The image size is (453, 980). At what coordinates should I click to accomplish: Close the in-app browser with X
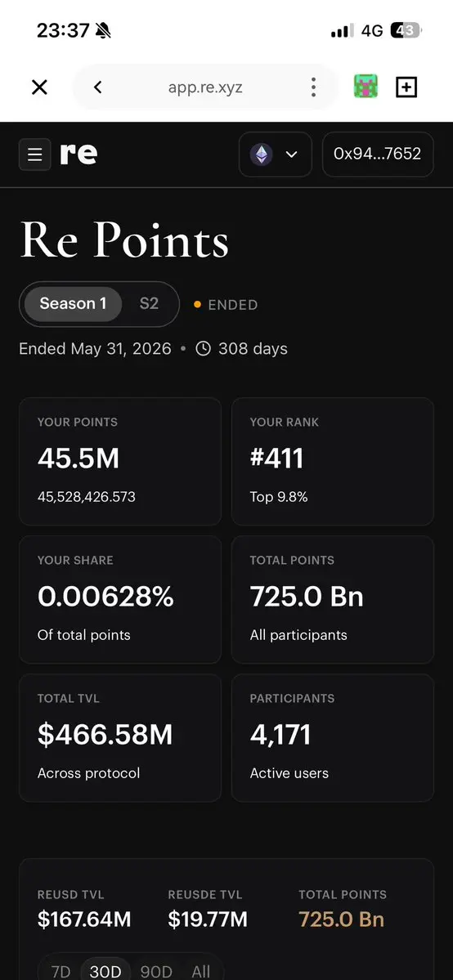point(39,87)
